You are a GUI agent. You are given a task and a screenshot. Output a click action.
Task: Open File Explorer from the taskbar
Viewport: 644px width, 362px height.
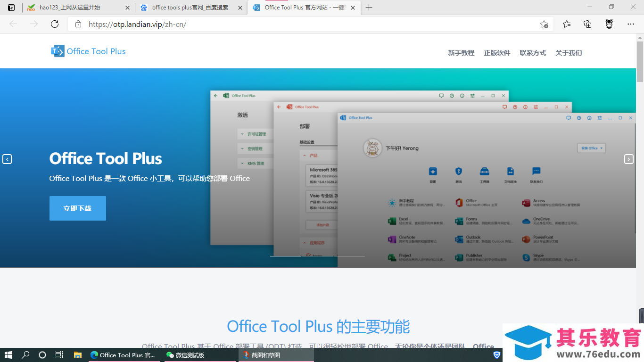click(x=78, y=355)
